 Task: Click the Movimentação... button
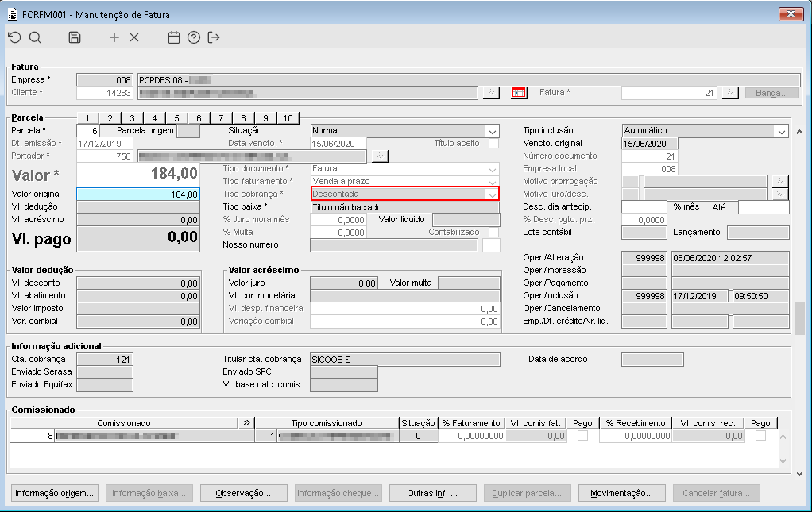(x=621, y=493)
